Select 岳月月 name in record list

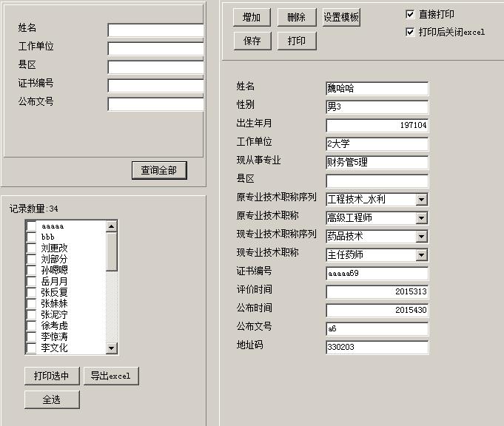click(54, 282)
